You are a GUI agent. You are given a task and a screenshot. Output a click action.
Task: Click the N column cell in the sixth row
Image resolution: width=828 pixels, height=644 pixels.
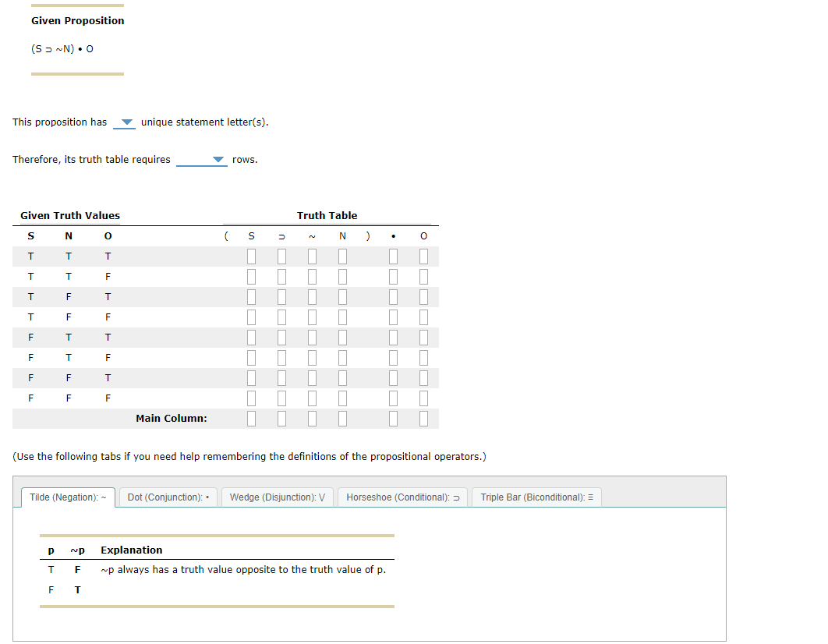pyautogui.click(x=341, y=357)
